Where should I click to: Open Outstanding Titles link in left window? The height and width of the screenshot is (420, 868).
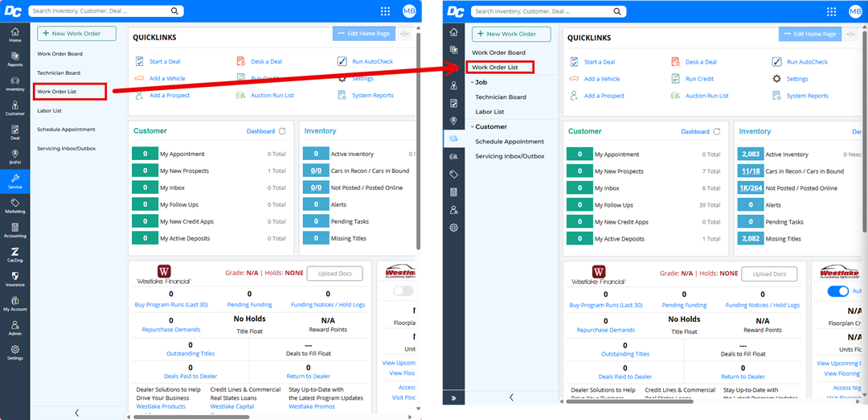tap(190, 353)
